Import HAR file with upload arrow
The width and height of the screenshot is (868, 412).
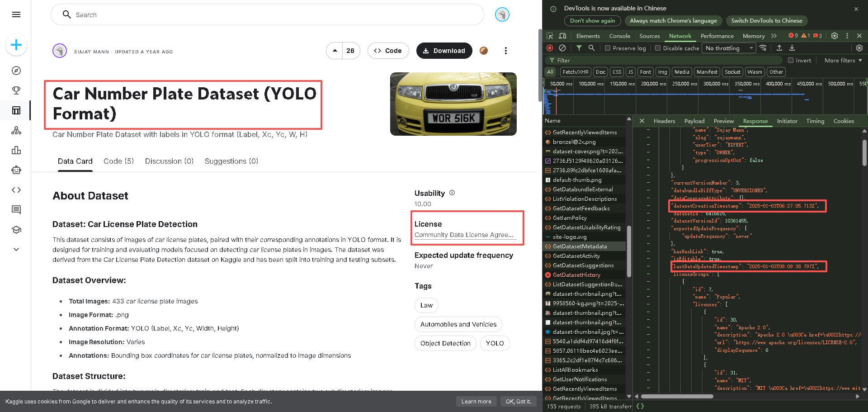pyautogui.click(x=779, y=48)
